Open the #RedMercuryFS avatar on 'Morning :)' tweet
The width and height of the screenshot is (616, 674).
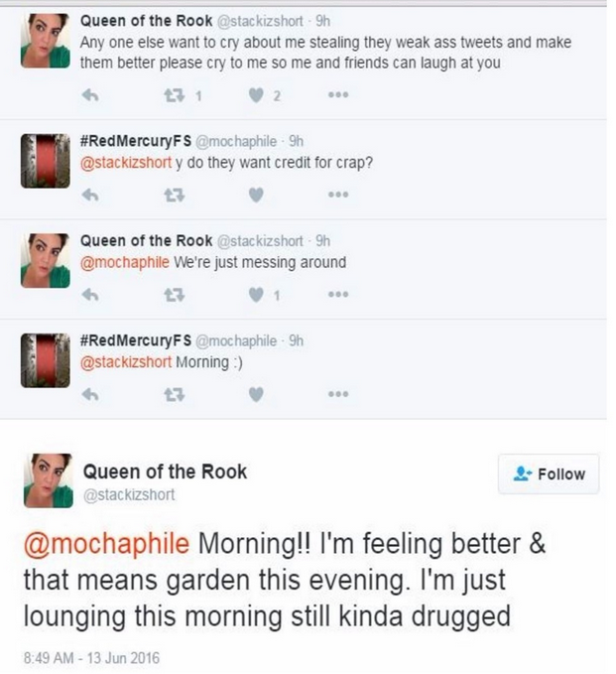pyautogui.click(x=45, y=357)
